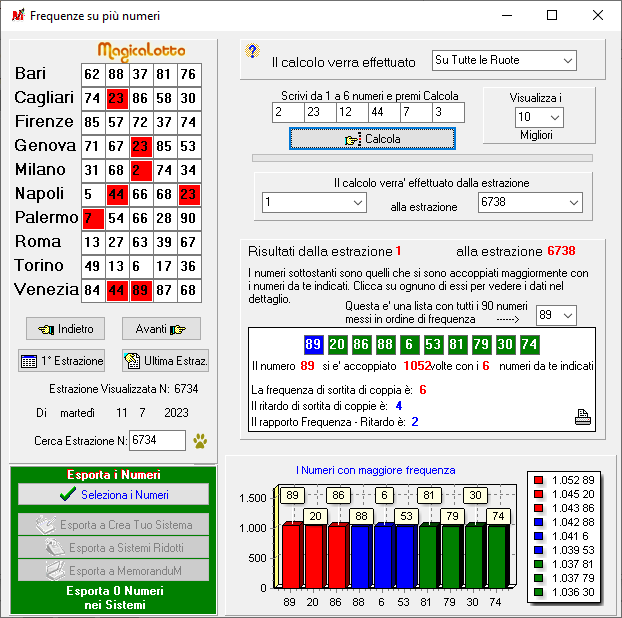Go forward with the Avanti button

tap(161, 329)
